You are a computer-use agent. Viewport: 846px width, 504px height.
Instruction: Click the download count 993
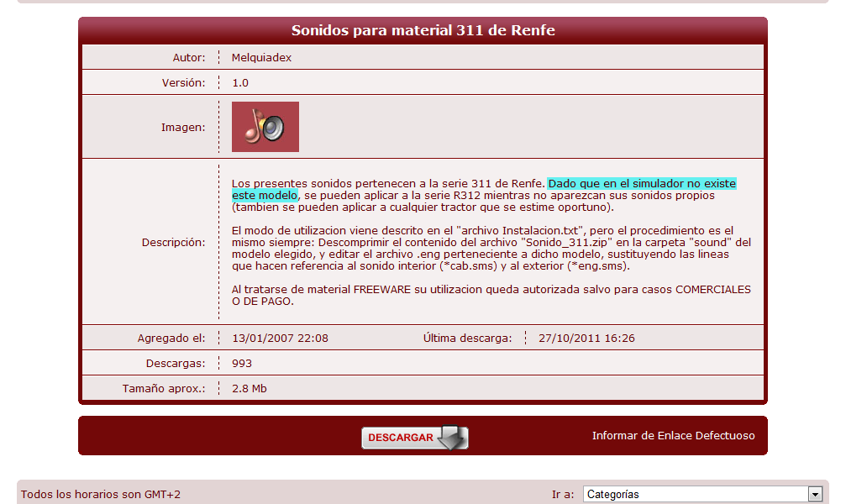click(242, 364)
